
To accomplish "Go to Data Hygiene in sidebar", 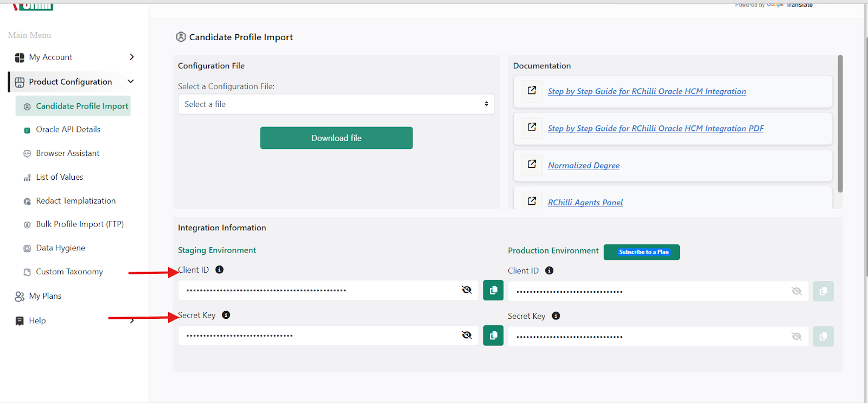I will 60,248.
